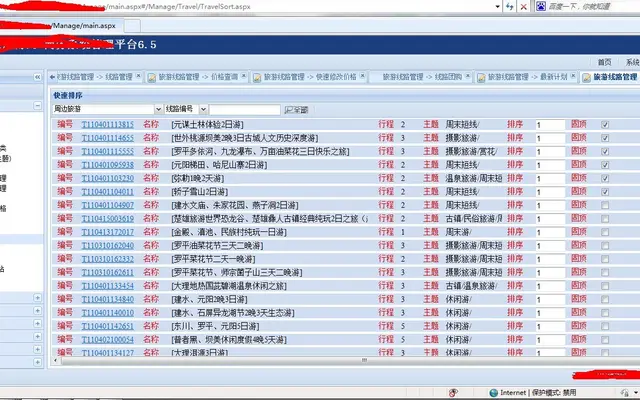Open the 线路编号 search field dropdown
Viewport: 640px width, 400px height.
pyautogui.click(x=203, y=109)
